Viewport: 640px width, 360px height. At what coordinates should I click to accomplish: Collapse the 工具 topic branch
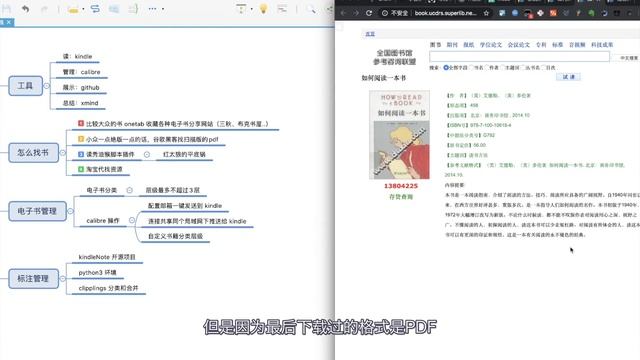(x=47, y=86)
